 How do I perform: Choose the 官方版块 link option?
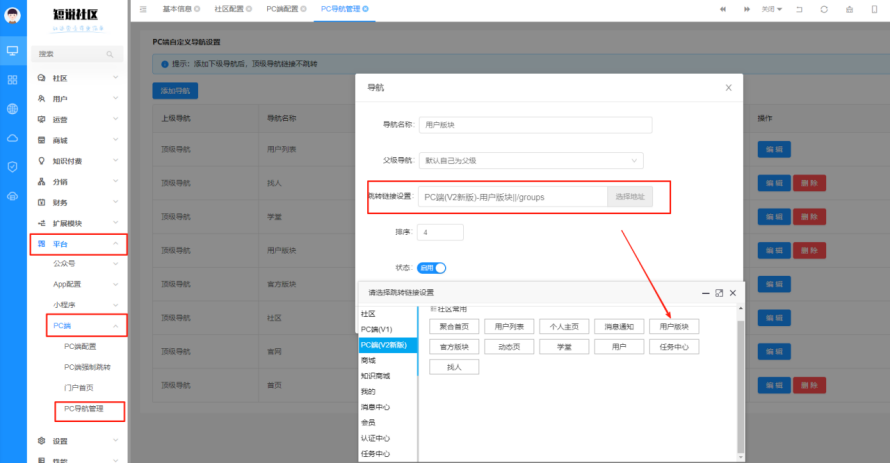tap(454, 347)
